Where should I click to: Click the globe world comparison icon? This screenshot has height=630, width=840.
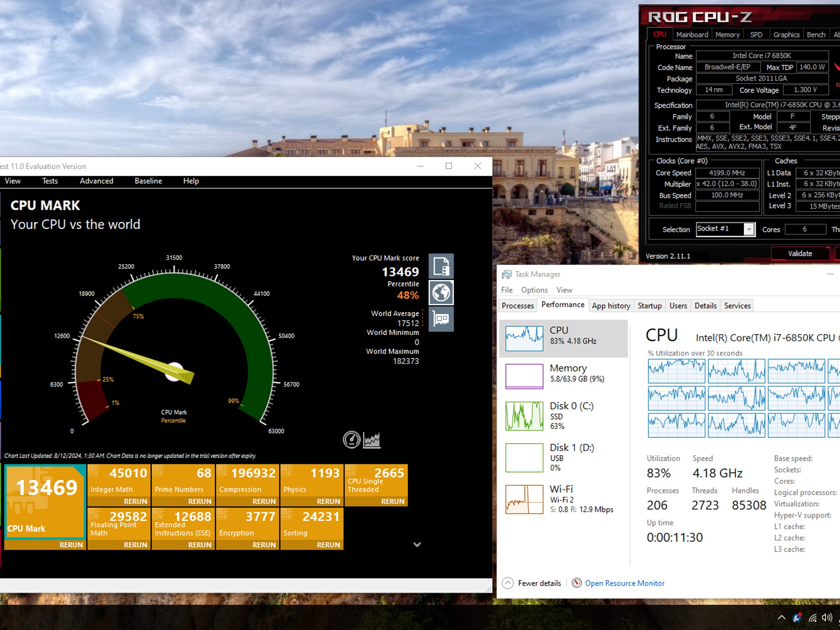441,292
